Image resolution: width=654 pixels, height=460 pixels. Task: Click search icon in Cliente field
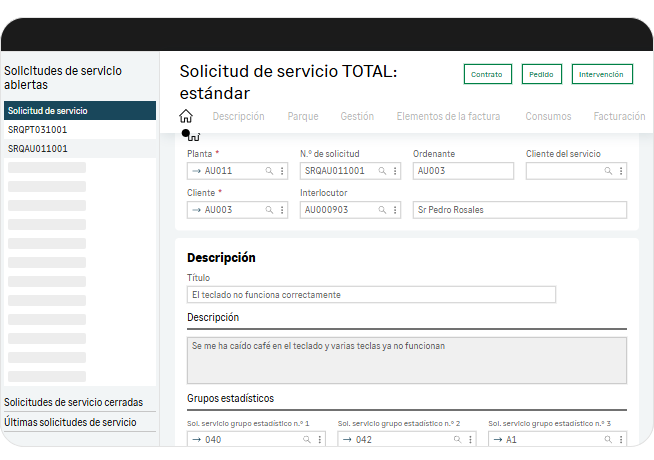[269, 210]
